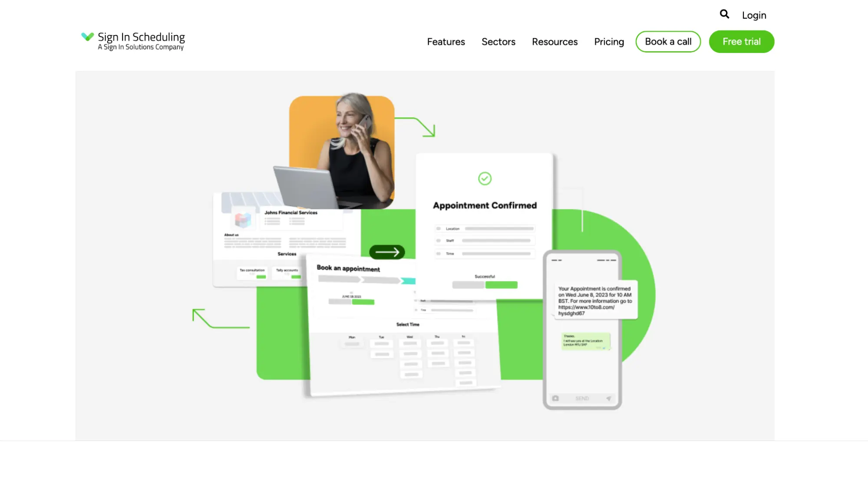The image size is (868, 481).
Task: Click the green checkmark confirmation icon
Action: tap(485, 178)
